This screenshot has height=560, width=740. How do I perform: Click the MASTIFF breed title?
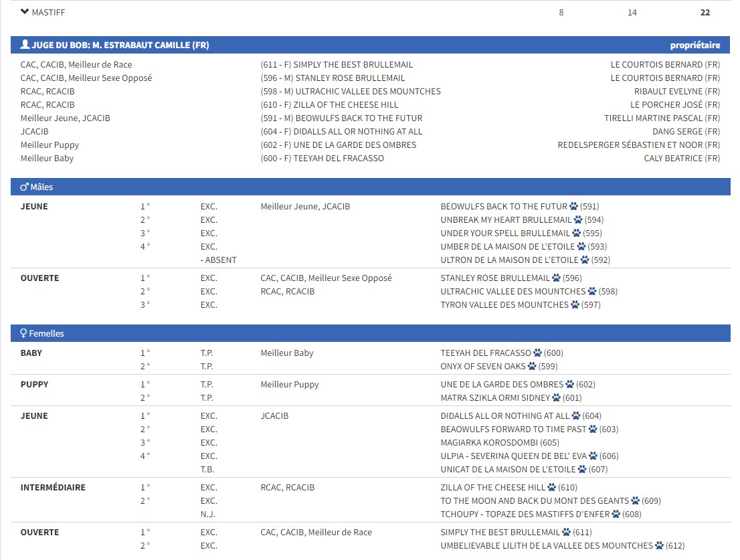[x=49, y=12]
